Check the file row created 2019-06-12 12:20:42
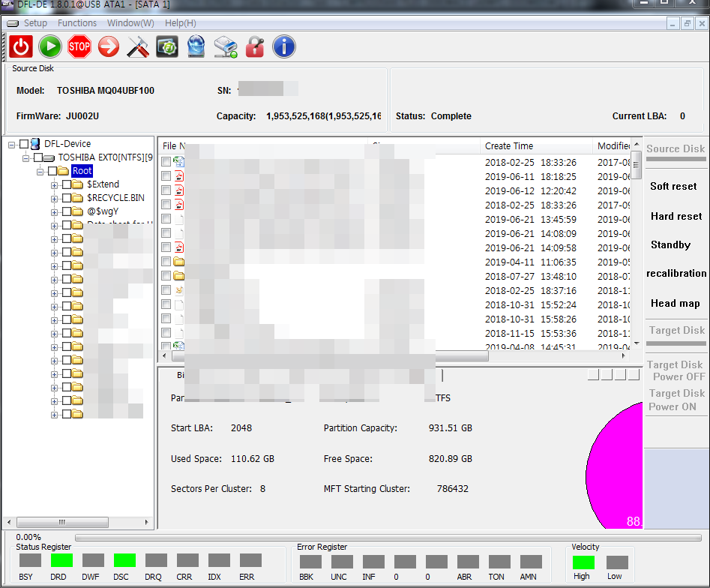The width and height of the screenshot is (710, 588). 166,190
